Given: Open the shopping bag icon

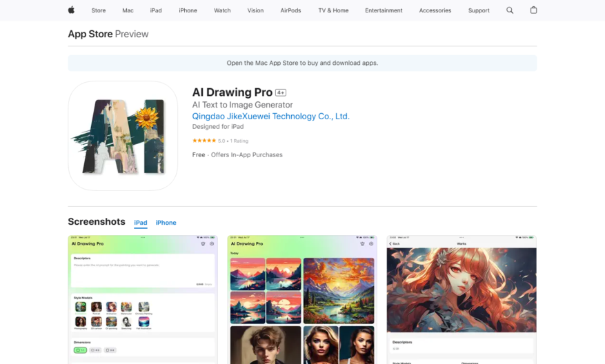Looking at the screenshot, I should click(x=533, y=10).
